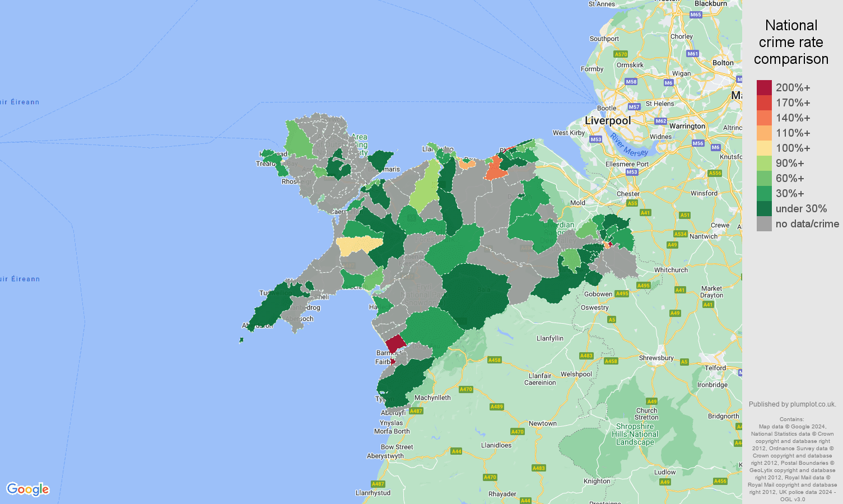This screenshot has height=504, width=843.
Task: Click the dark red district near Barmouth
Action: (x=395, y=343)
